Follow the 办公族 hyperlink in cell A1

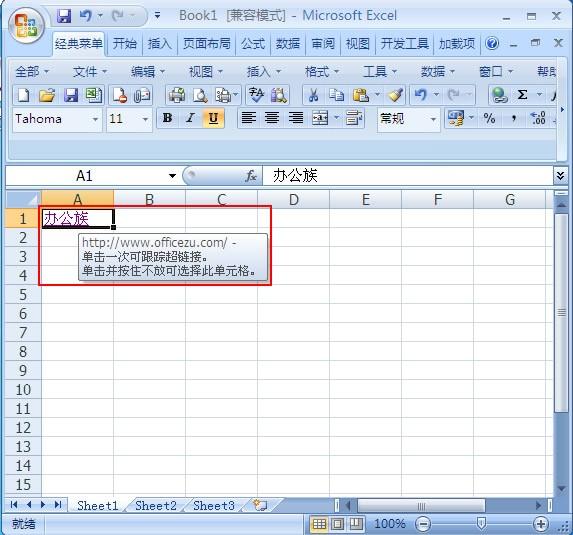(66, 219)
